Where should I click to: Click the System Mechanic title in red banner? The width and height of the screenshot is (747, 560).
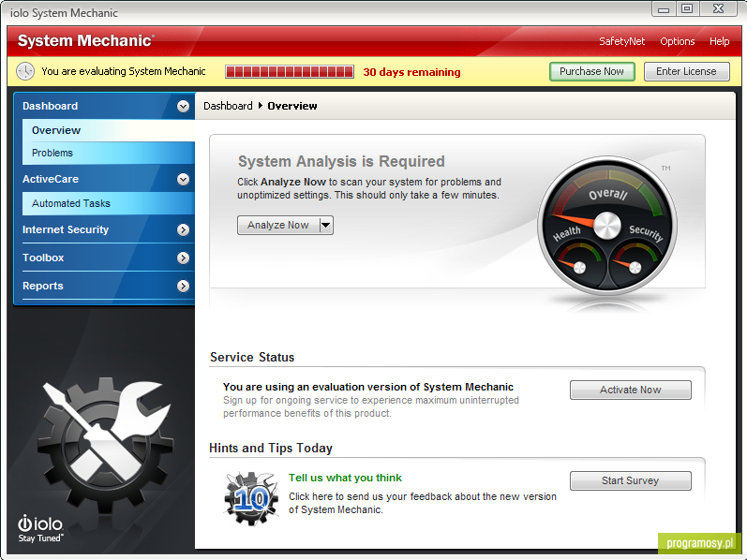point(86,40)
